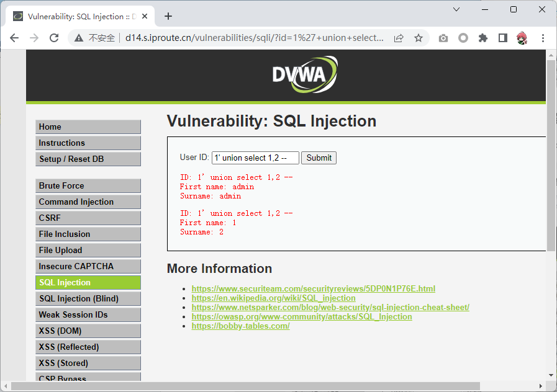The width and height of the screenshot is (557, 392).
Task: Bookmark this page with the star icon
Action: pyautogui.click(x=419, y=38)
